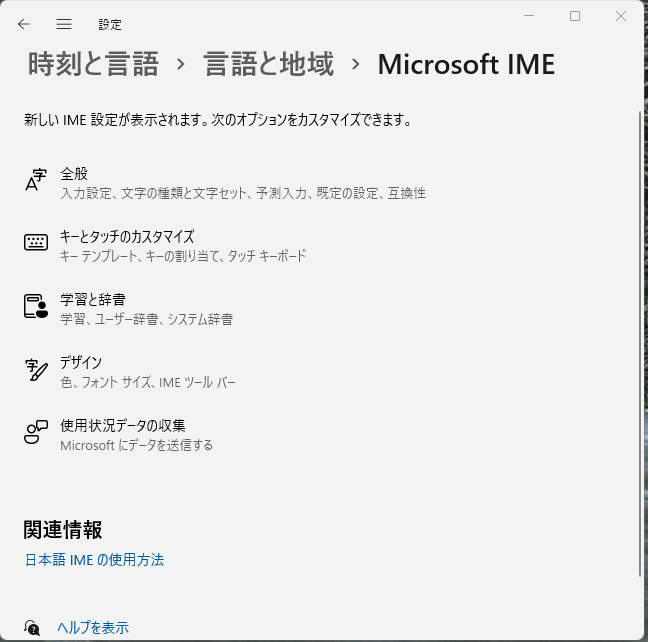This screenshot has height=642, width=648.
Task: Close the 設定 window
Action: pyautogui.click(x=621, y=16)
